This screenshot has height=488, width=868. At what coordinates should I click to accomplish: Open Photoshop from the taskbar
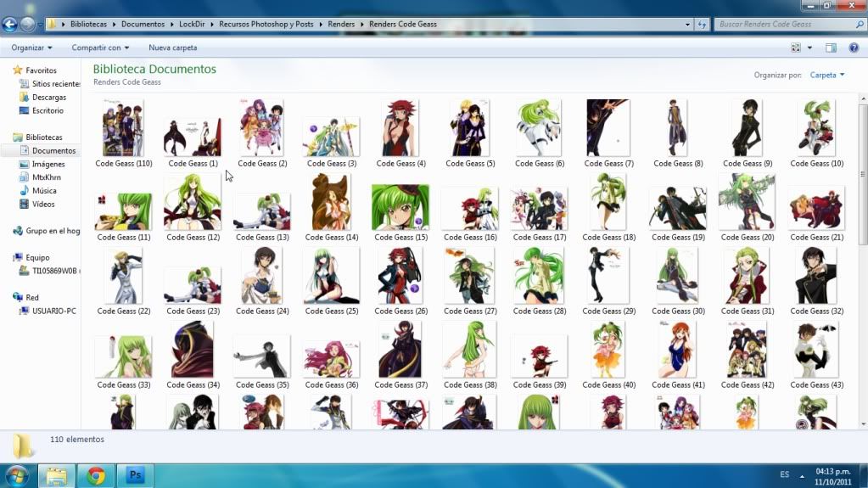click(x=135, y=476)
